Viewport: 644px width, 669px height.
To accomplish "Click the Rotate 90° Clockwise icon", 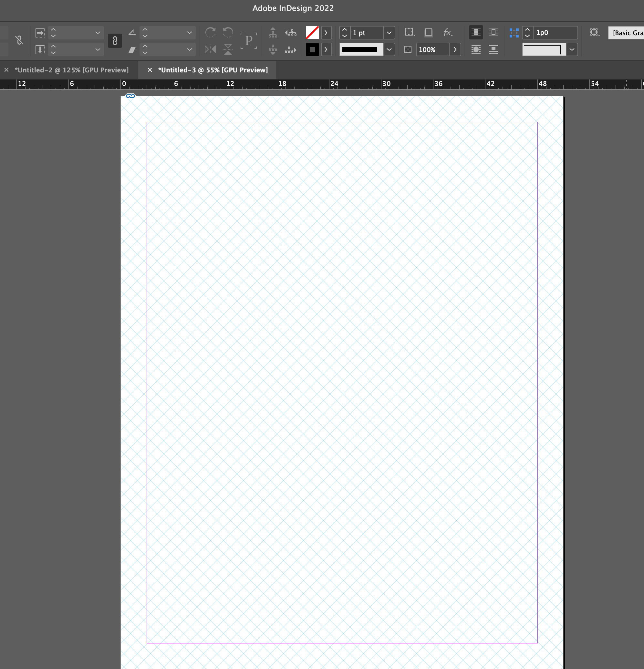I will coord(211,33).
